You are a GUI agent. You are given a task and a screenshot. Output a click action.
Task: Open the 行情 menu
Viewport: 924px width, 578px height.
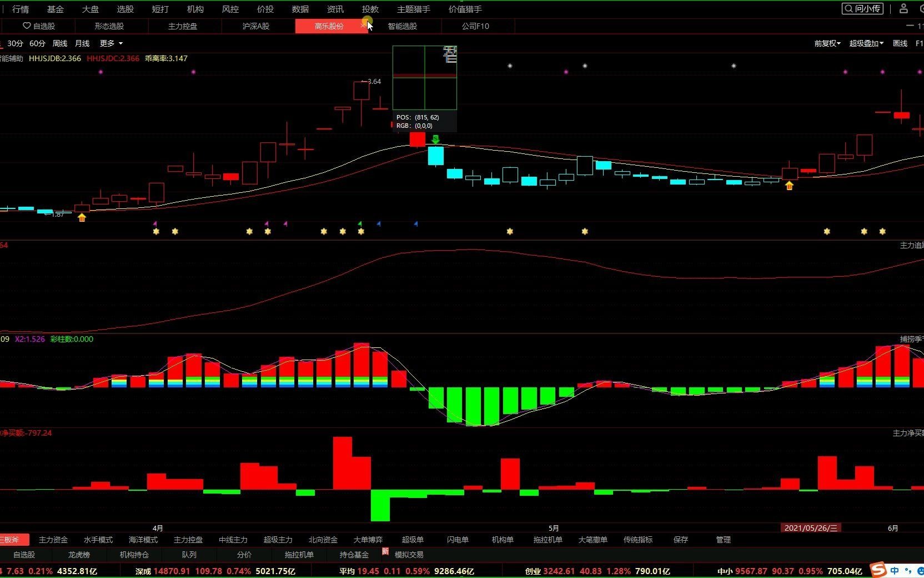tap(21, 9)
